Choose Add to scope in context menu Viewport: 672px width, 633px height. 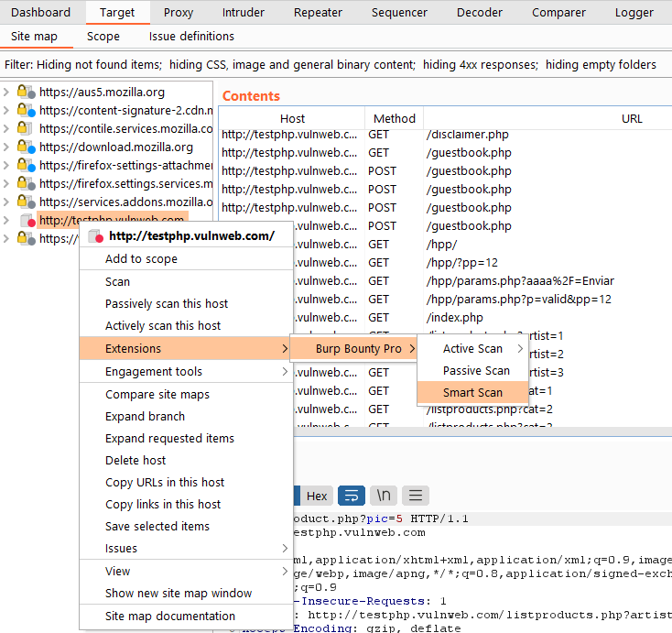(x=141, y=259)
